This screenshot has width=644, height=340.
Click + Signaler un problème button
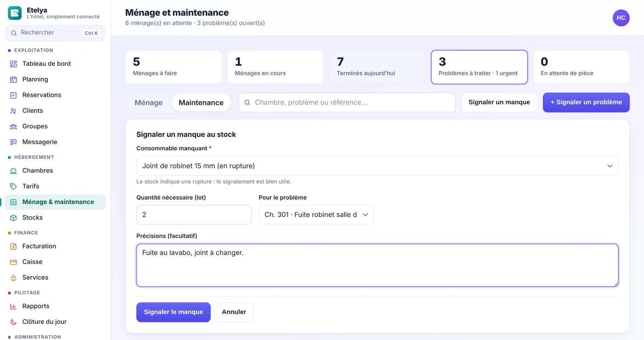pyautogui.click(x=586, y=102)
